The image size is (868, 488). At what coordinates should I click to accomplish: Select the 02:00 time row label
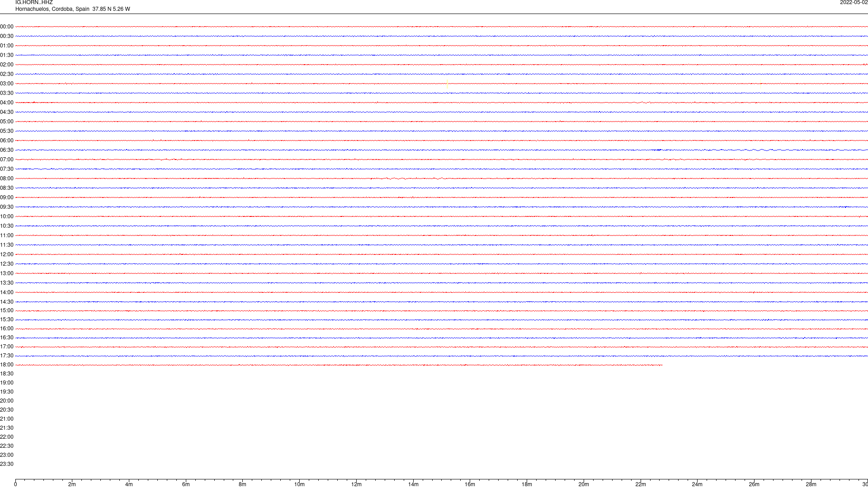7,65
